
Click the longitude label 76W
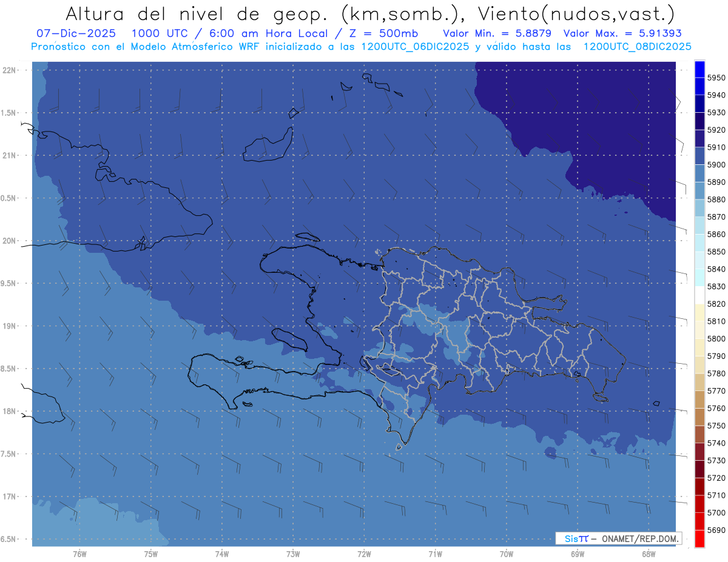click(79, 554)
